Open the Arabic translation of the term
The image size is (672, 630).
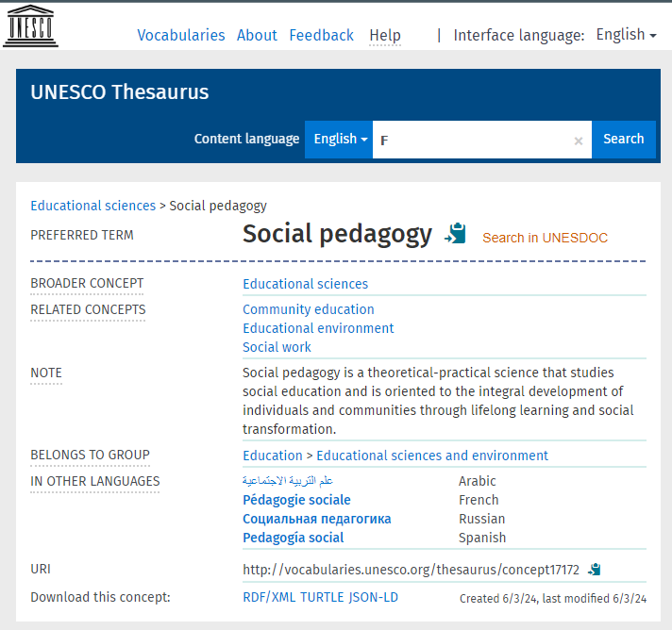[288, 481]
